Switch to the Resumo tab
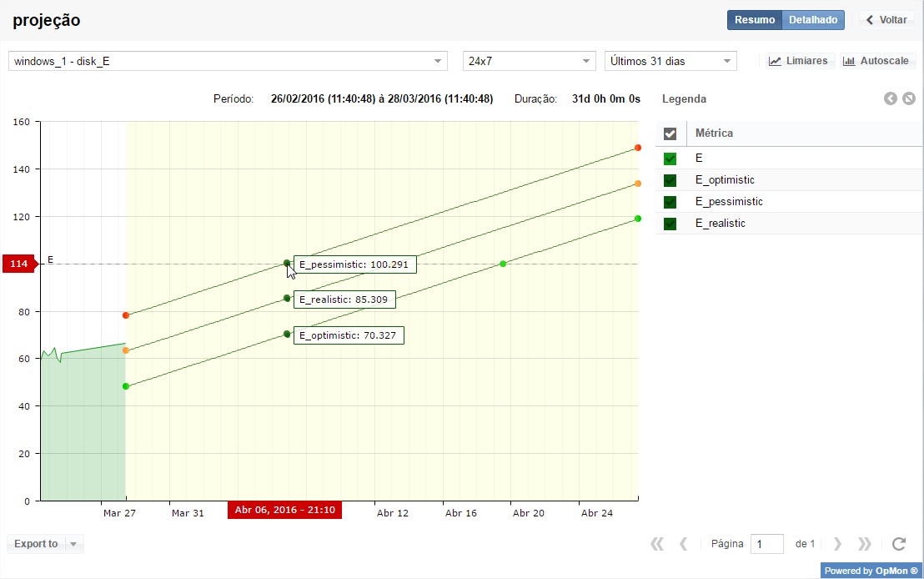The height and width of the screenshot is (579, 924). click(x=755, y=20)
